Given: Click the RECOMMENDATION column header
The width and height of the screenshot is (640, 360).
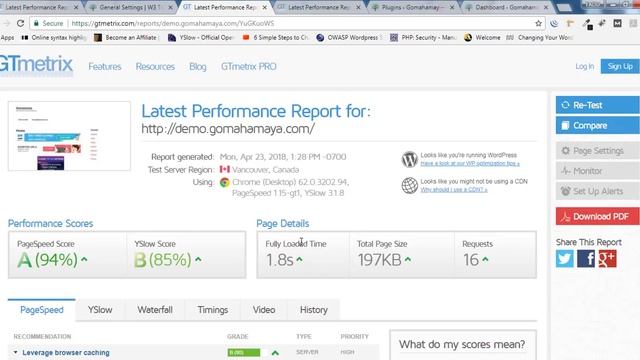Looking at the screenshot, I should 42,336.
